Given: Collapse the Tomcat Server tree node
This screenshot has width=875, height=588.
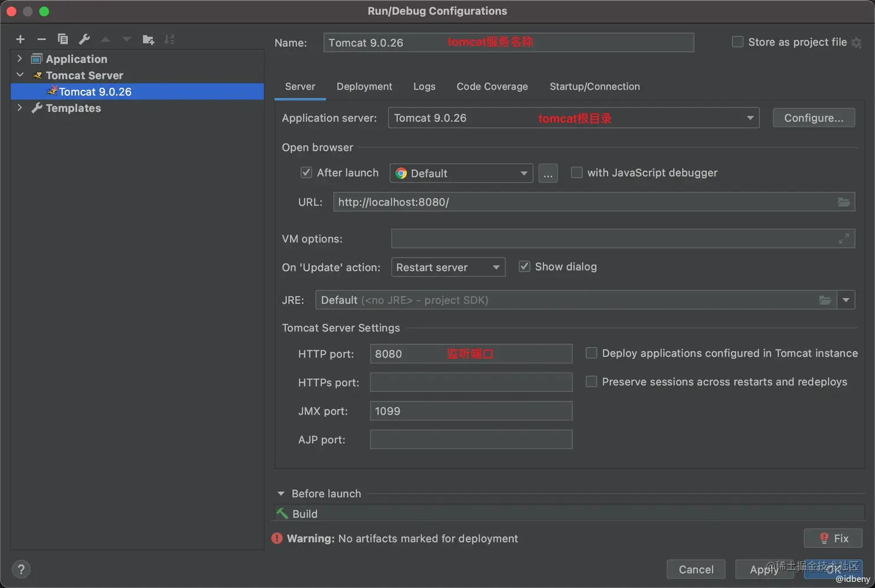Looking at the screenshot, I should pyautogui.click(x=20, y=75).
